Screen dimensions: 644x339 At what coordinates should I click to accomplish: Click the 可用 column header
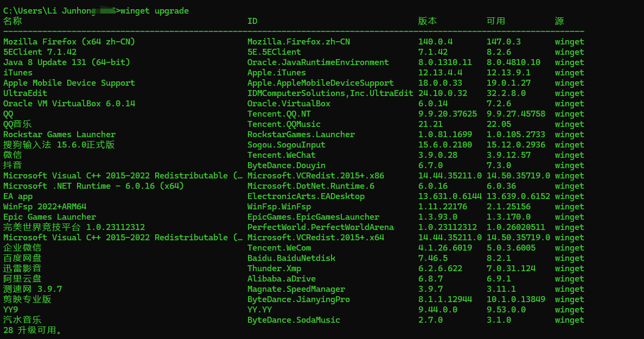(x=496, y=21)
